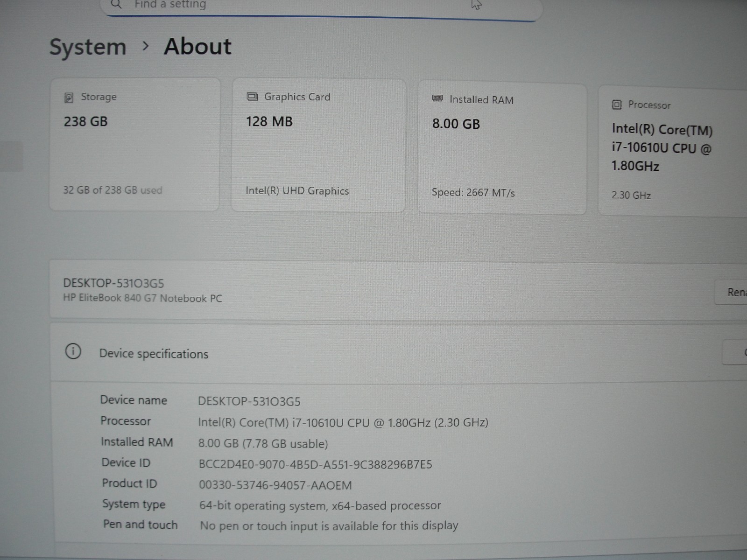
Task: Click the Processor chip icon
Action: tap(617, 105)
